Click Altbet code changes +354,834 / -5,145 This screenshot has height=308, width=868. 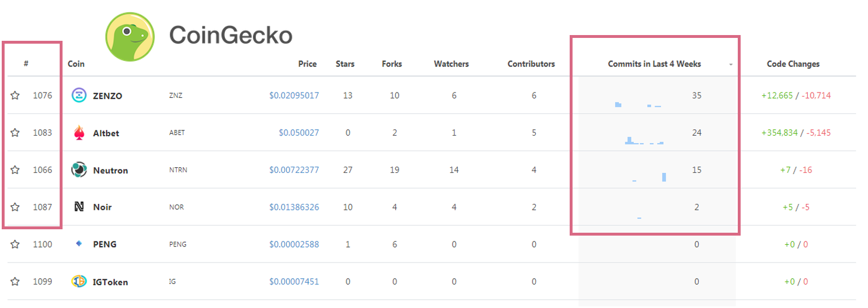(796, 133)
